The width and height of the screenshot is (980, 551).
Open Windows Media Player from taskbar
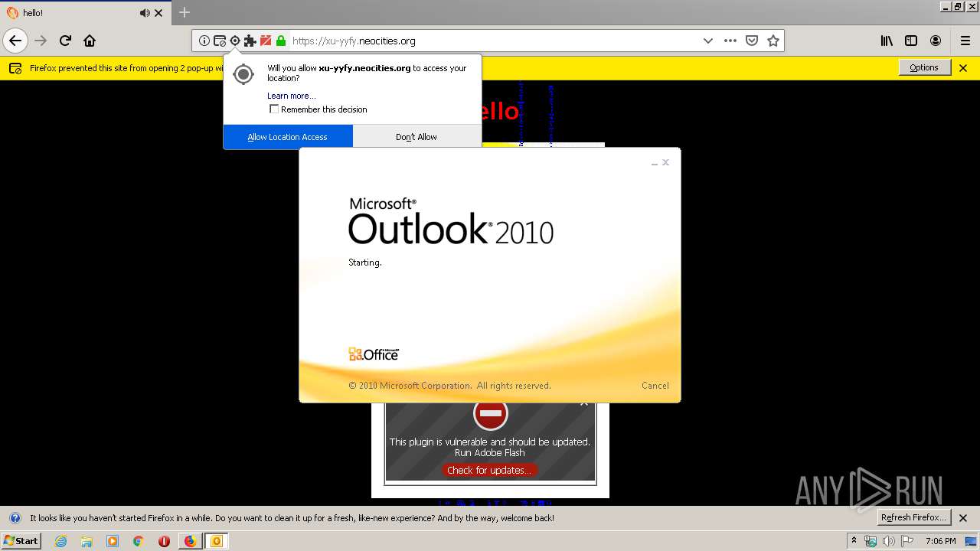[113, 541]
